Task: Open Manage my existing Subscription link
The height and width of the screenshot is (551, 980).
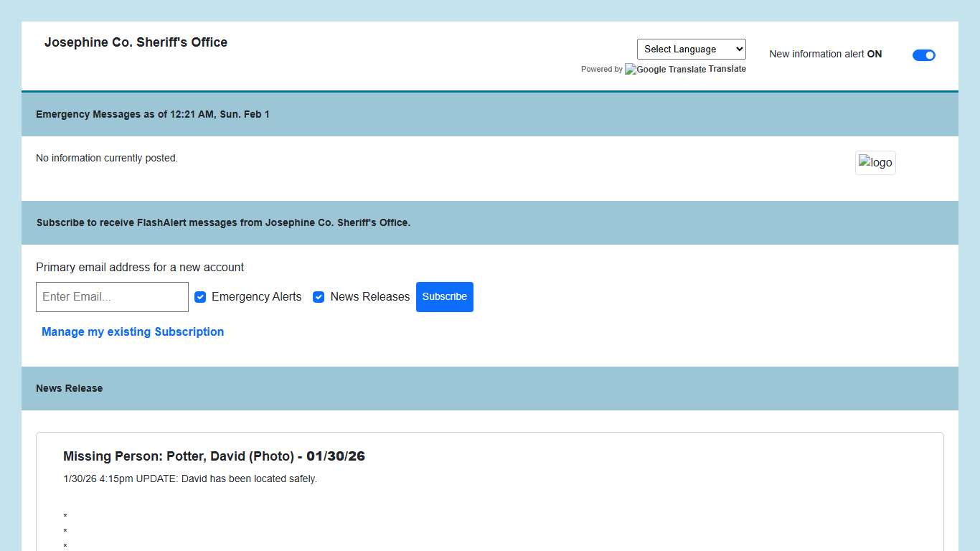Action: (x=133, y=332)
